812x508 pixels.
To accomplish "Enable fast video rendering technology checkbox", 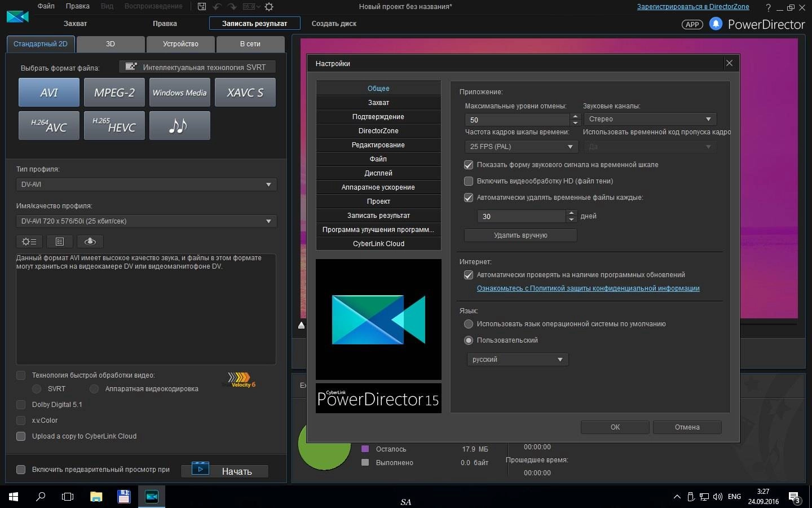I will 21,375.
